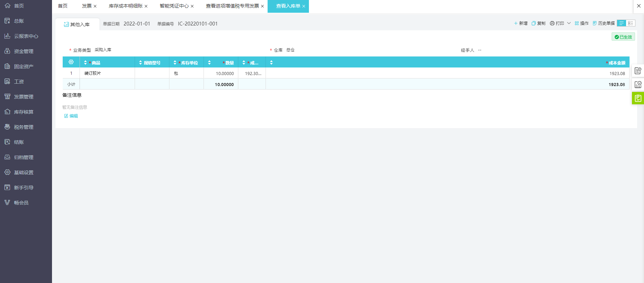Viewport: 644px width, 283px height.
Task: Open 库存核算 inventory accounting in sidebar
Action: point(23,112)
